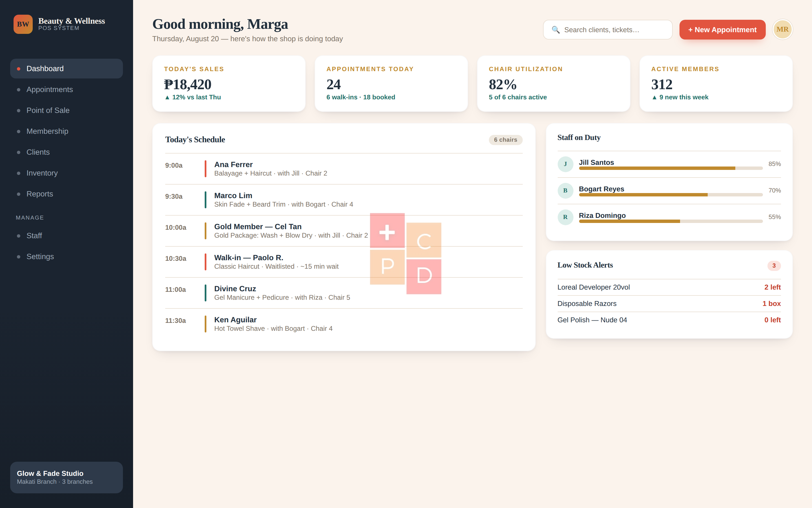Image resolution: width=812 pixels, height=508 pixels.
Task: Click Disposable Razors stock alert
Action: pos(669,304)
